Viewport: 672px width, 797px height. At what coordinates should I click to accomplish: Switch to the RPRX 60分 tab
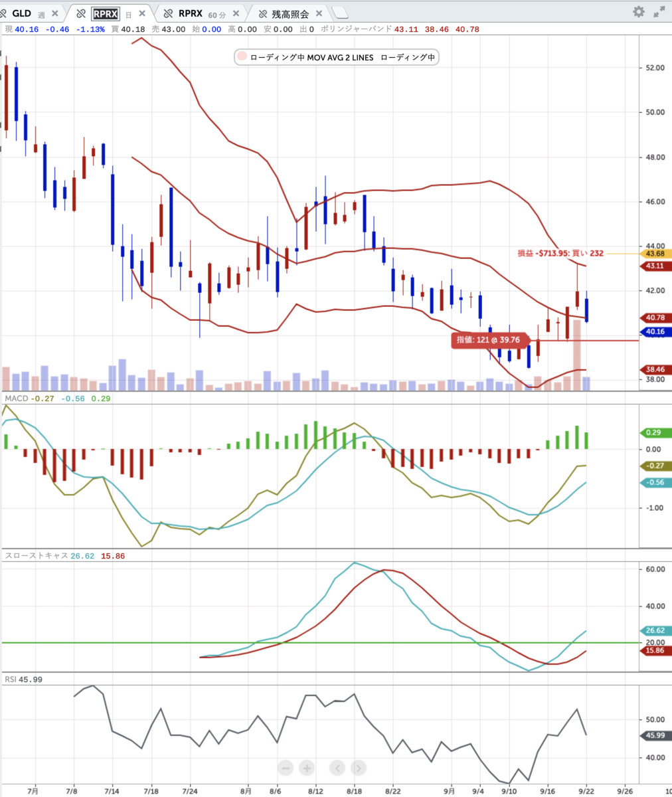(x=199, y=13)
